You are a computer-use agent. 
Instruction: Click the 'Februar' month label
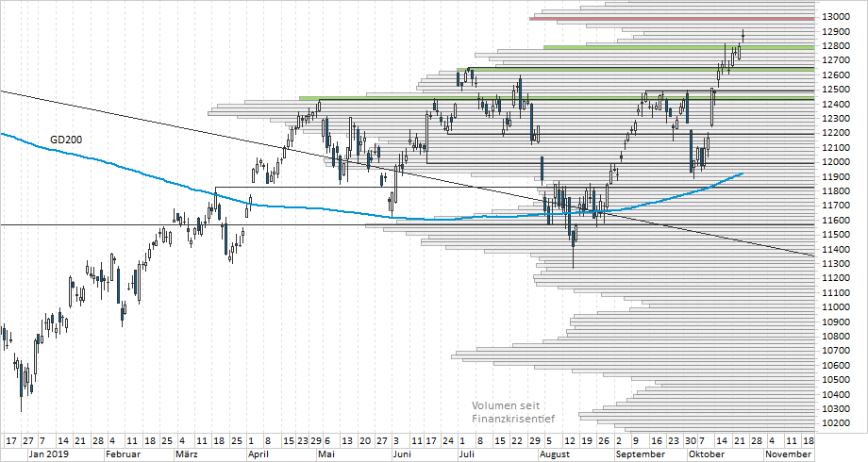click(124, 454)
